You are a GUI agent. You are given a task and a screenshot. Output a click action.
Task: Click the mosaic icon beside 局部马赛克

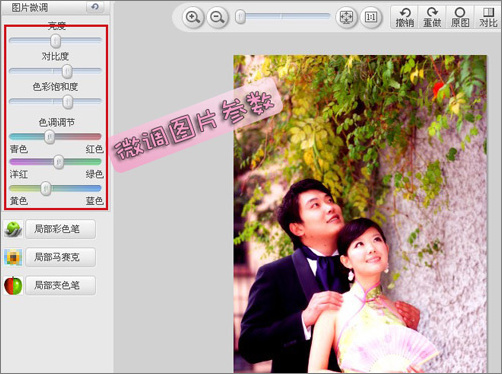tap(13, 257)
